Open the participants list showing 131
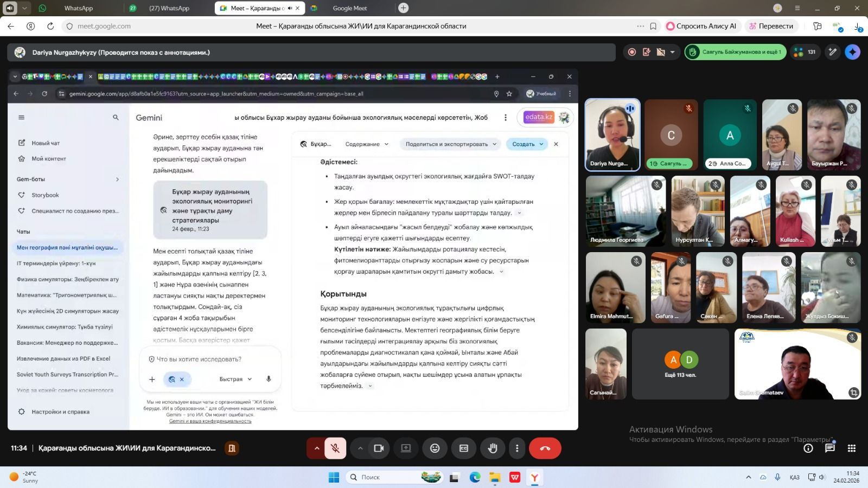This screenshot has width=868, height=488. pos(805,52)
